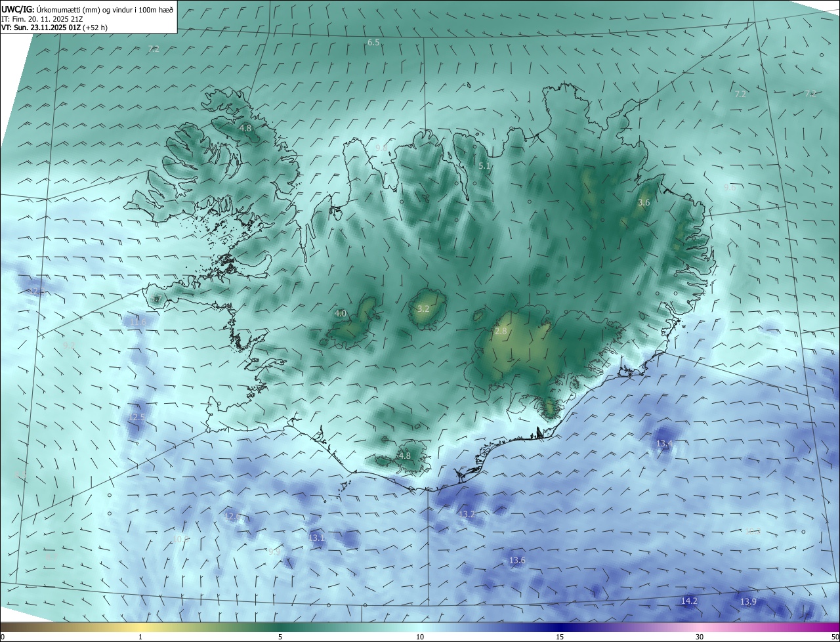Click the '30' tick on the color scale

pos(700,637)
